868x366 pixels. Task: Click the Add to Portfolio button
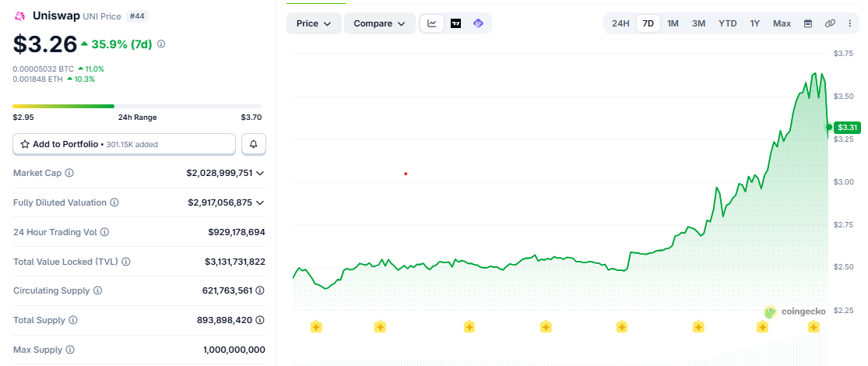point(125,144)
